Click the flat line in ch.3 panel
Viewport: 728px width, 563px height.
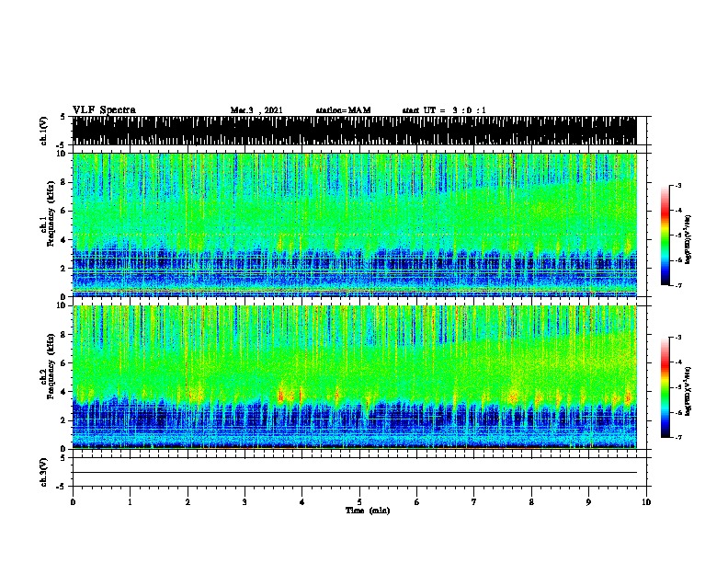[354, 473]
